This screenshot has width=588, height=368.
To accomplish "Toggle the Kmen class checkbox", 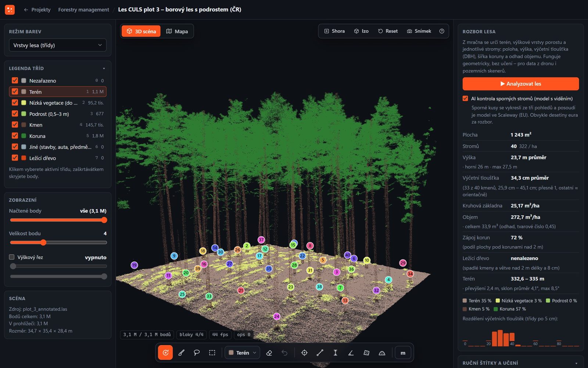I will (15, 124).
